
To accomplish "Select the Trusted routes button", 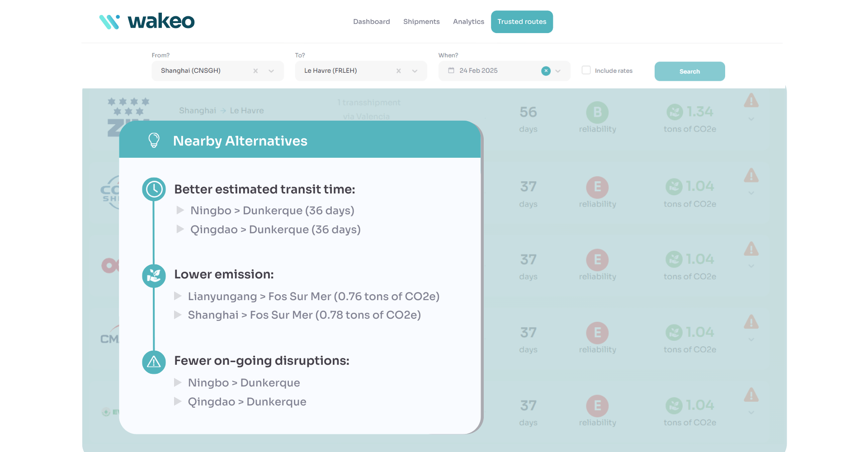I will 522,21.
